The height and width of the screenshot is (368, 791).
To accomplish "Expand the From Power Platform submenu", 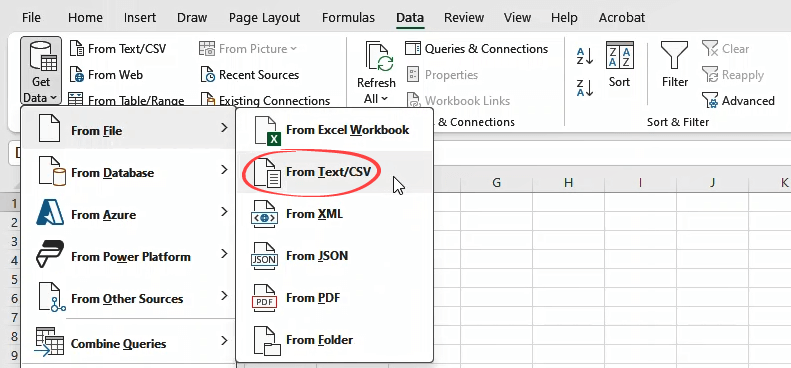I will [x=128, y=256].
